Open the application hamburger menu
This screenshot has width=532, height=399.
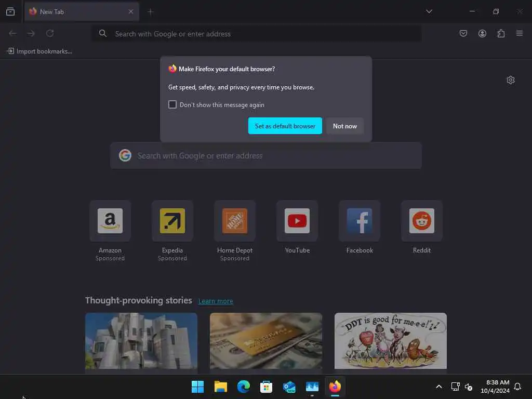click(519, 33)
